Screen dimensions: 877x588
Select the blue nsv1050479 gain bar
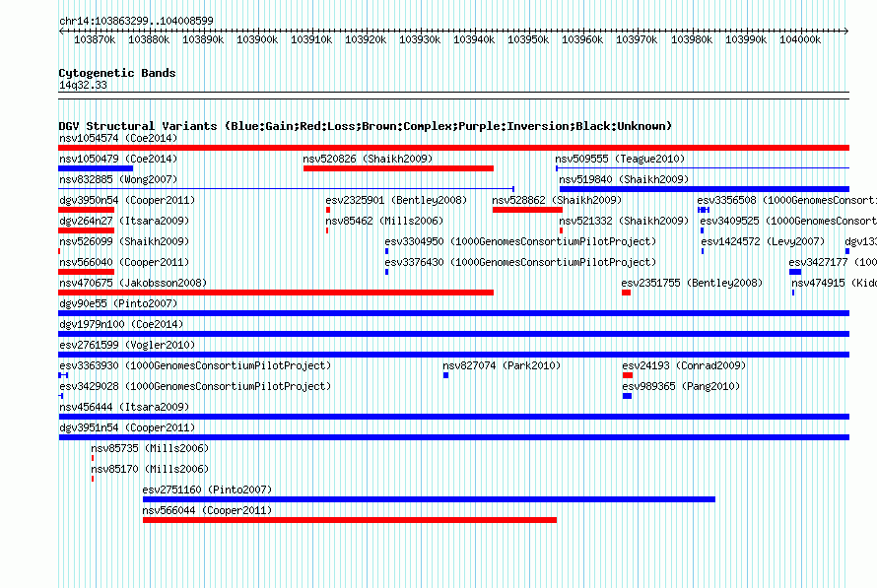(96, 168)
